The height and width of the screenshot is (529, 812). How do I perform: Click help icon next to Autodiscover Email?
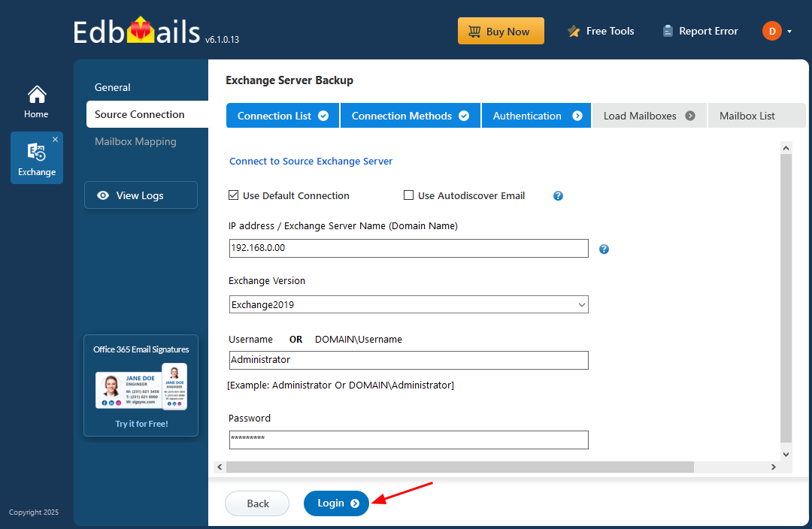click(558, 195)
